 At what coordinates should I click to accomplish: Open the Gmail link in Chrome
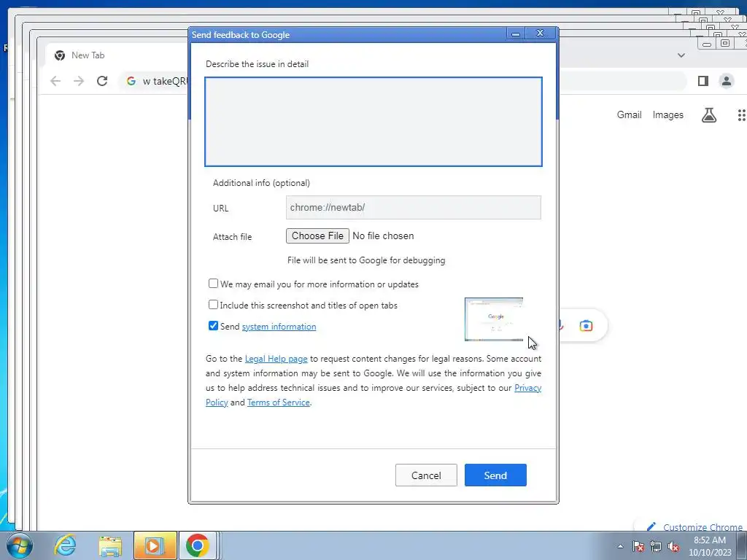630,114
